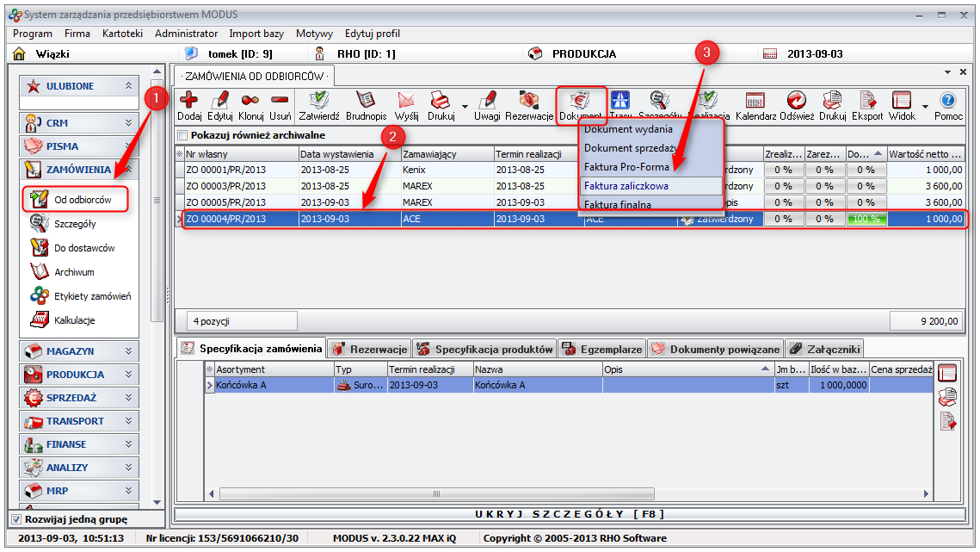The width and height of the screenshot is (980, 552).
Task: Click the Edytuj pencil toolbar icon
Action: tap(220, 102)
